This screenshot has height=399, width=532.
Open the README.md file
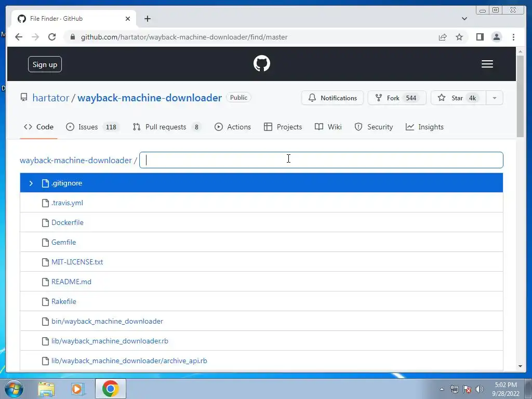point(71,282)
